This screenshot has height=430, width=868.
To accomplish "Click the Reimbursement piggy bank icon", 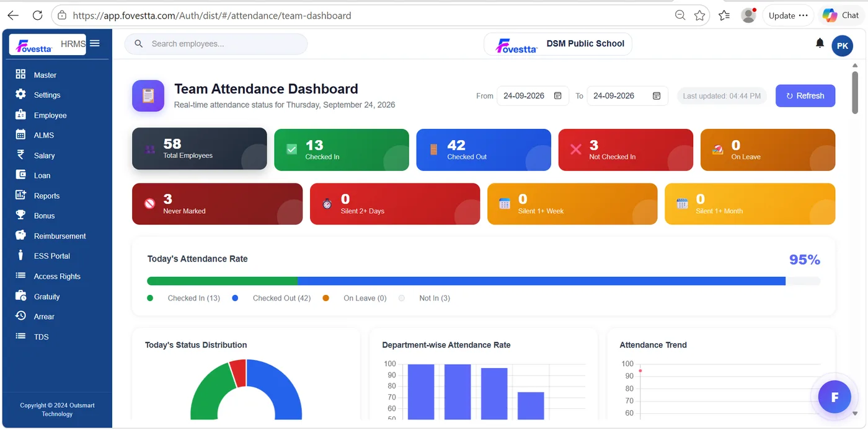I will point(20,235).
